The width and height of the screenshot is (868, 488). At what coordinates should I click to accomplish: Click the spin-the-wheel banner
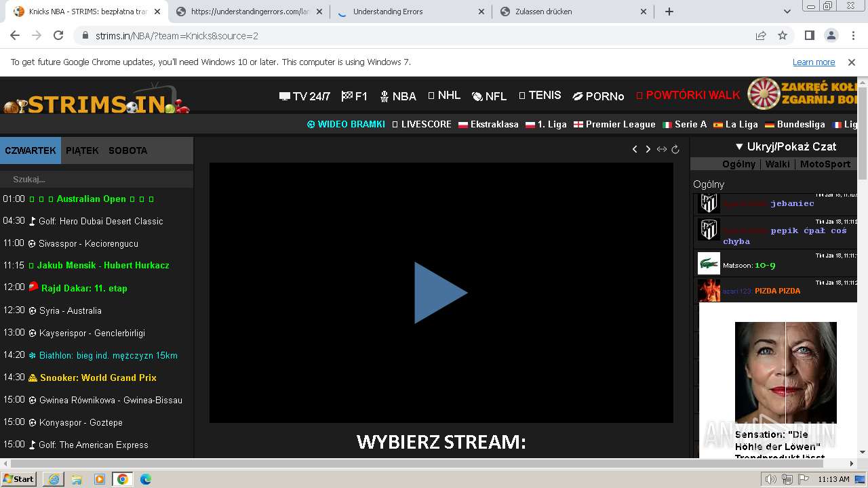[x=802, y=94]
